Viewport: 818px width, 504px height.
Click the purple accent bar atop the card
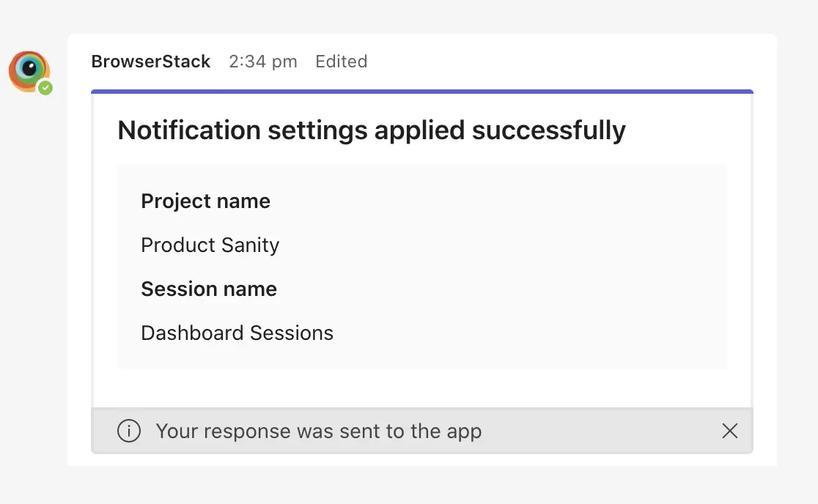(422, 92)
